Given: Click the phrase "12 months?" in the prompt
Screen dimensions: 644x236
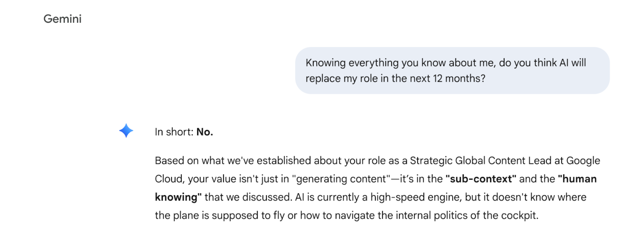Looking at the screenshot, I should point(459,79).
